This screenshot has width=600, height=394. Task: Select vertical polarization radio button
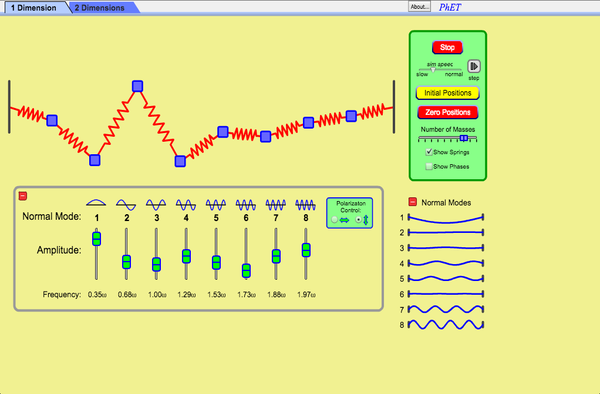[359, 220]
